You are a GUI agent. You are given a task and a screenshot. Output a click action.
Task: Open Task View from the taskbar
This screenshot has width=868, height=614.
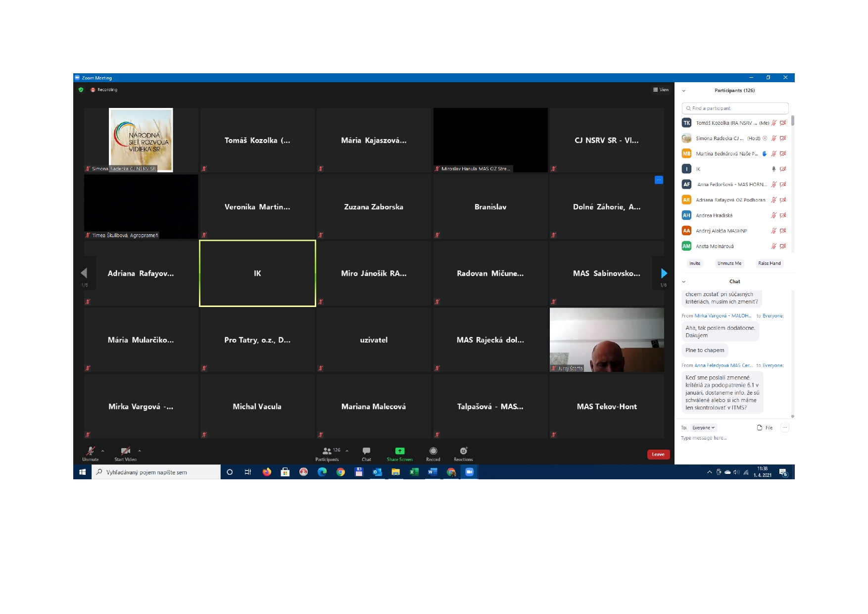click(248, 472)
